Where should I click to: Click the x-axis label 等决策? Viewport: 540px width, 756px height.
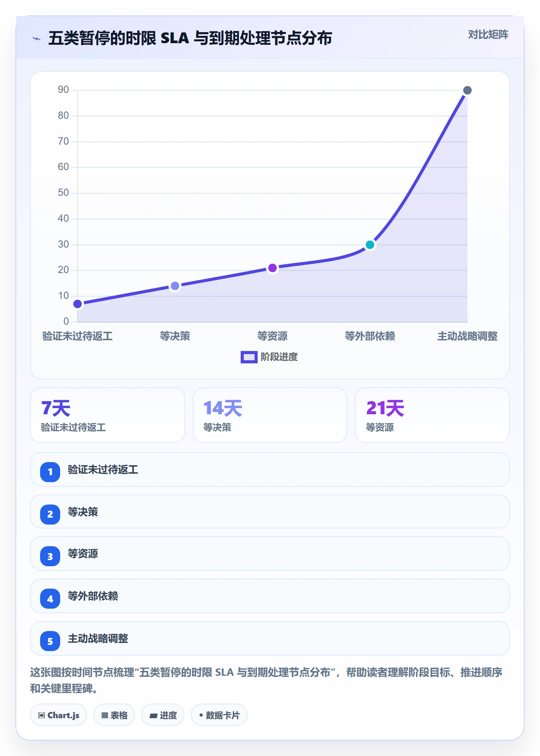(x=175, y=336)
